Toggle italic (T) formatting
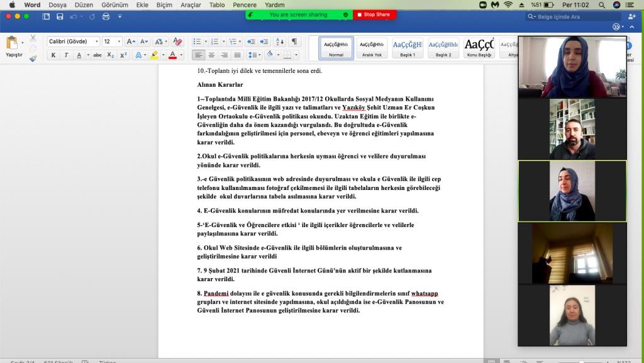Image resolution: width=644 pixels, height=363 pixels. (x=66, y=55)
